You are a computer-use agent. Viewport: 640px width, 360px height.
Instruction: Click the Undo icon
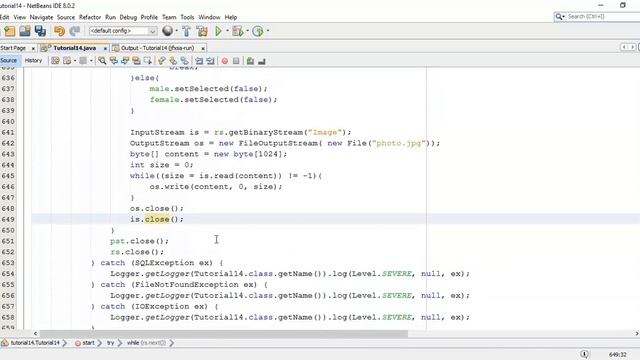(x=60, y=31)
